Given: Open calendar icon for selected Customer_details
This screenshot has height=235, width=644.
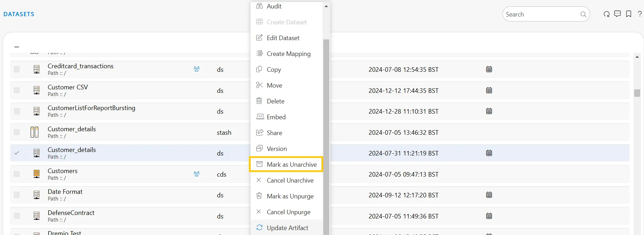Looking at the screenshot, I should pyautogui.click(x=489, y=153).
